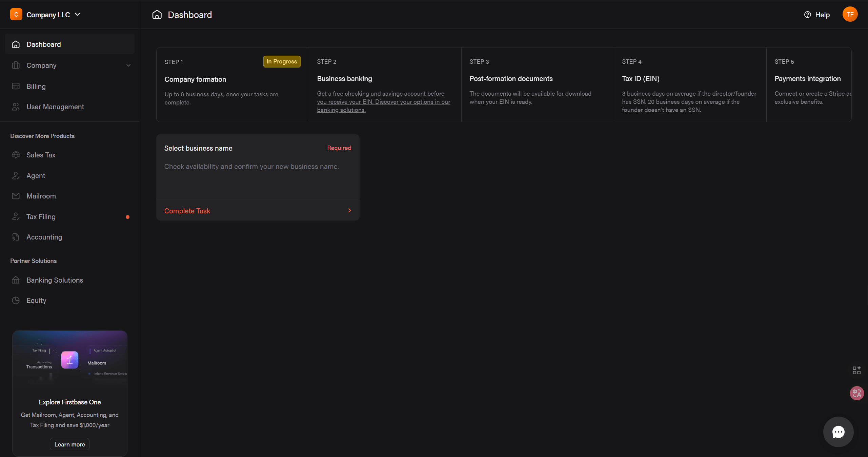Click the Learn more button
This screenshot has width=868, height=457.
70,444
